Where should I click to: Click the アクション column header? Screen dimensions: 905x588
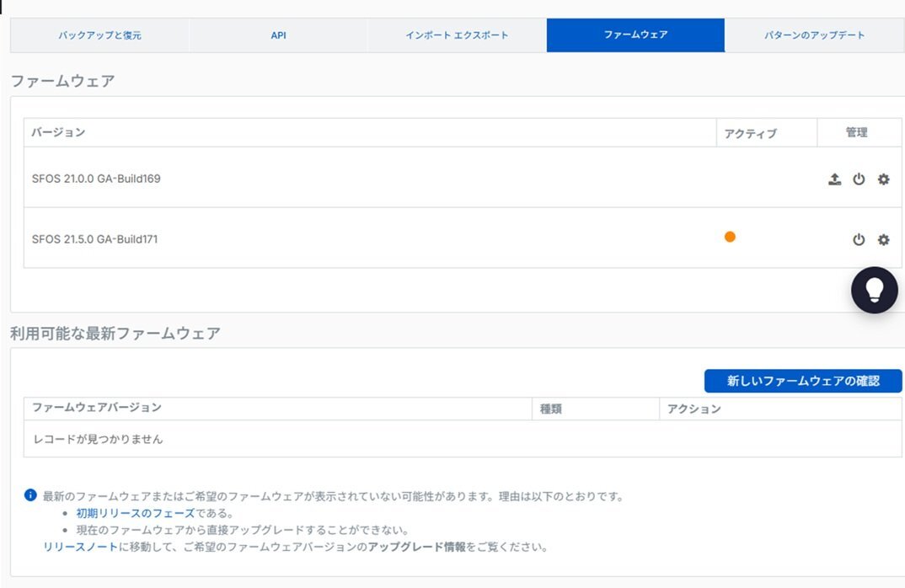[x=693, y=409]
